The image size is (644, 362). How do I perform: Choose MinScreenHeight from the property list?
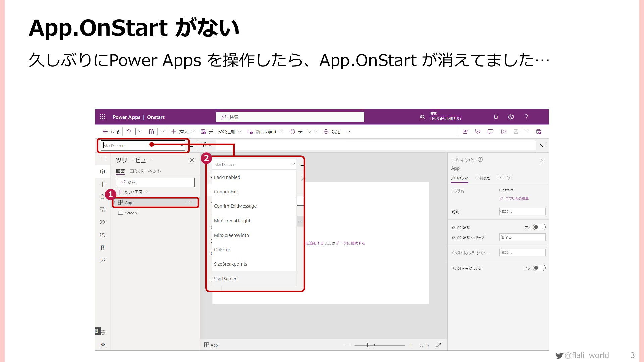click(x=254, y=221)
